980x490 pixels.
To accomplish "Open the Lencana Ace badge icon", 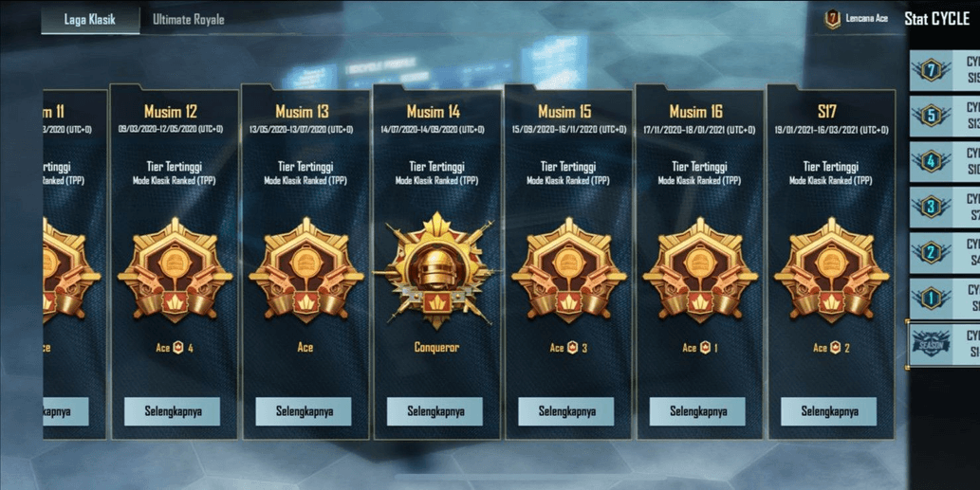I will 833,19.
